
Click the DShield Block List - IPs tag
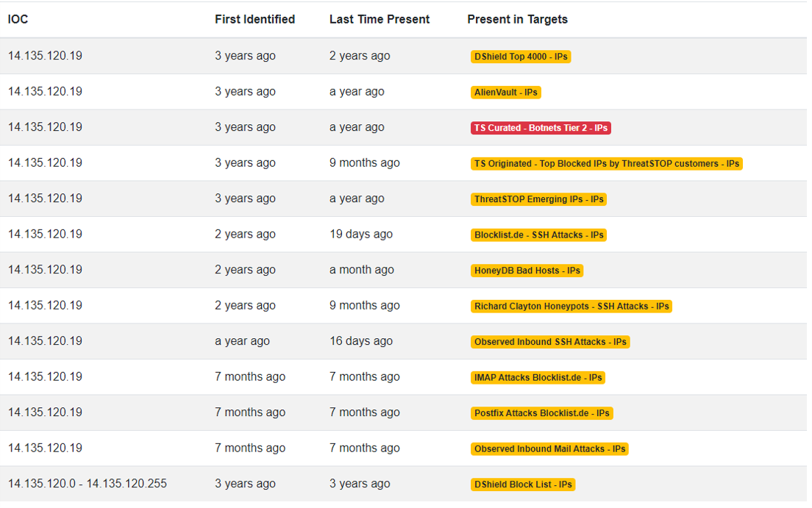pyautogui.click(x=522, y=484)
